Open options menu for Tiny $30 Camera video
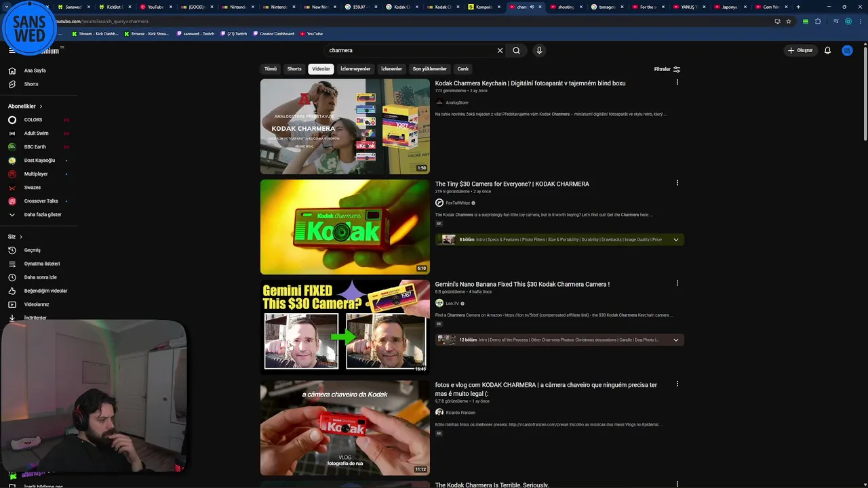 click(x=677, y=183)
